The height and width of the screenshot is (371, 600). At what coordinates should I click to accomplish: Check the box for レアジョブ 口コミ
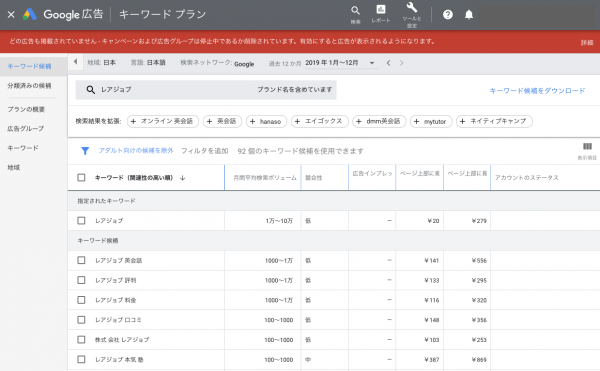click(x=81, y=320)
